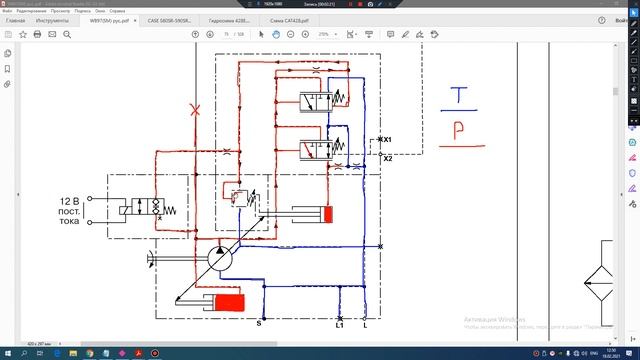
Task: Select the text T tool in the drawing overlay
Action: click(633, 80)
